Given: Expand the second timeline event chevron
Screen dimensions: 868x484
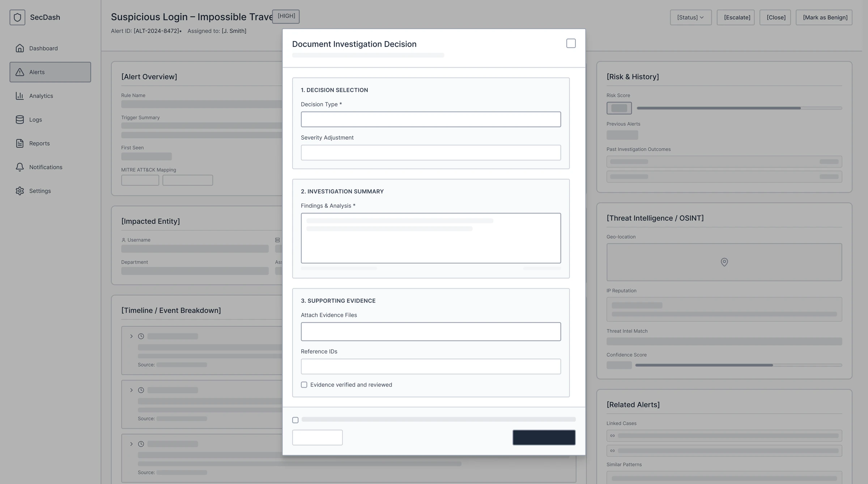Looking at the screenshot, I should pos(131,390).
